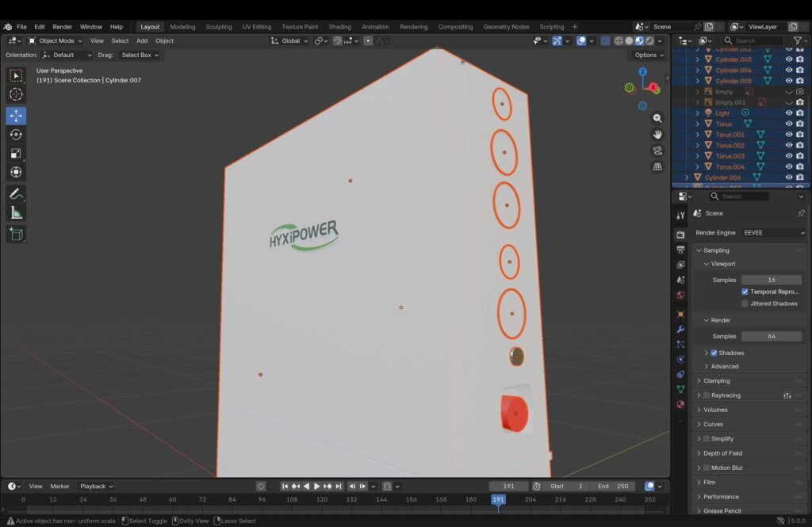Expand the Depth of Field panel

(x=722, y=453)
